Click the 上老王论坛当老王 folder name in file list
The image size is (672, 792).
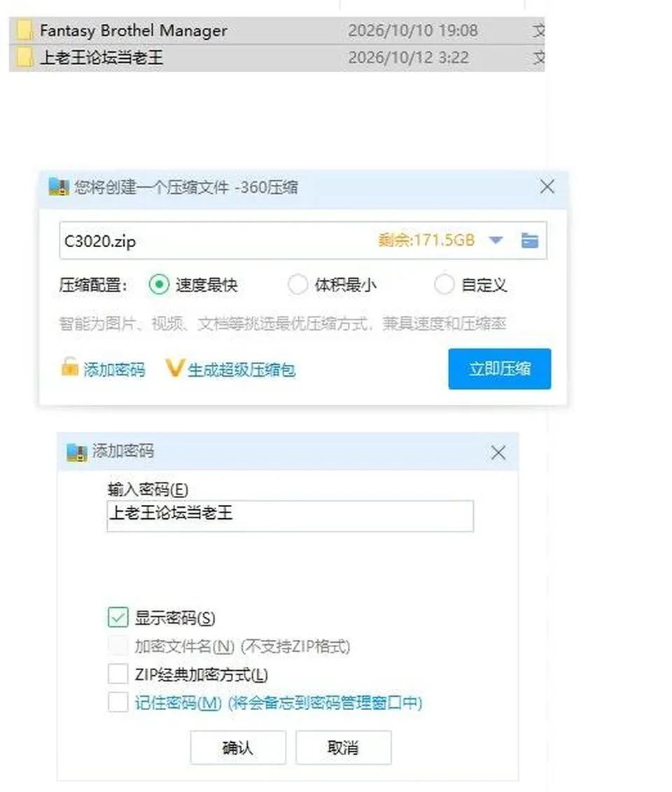(101, 57)
